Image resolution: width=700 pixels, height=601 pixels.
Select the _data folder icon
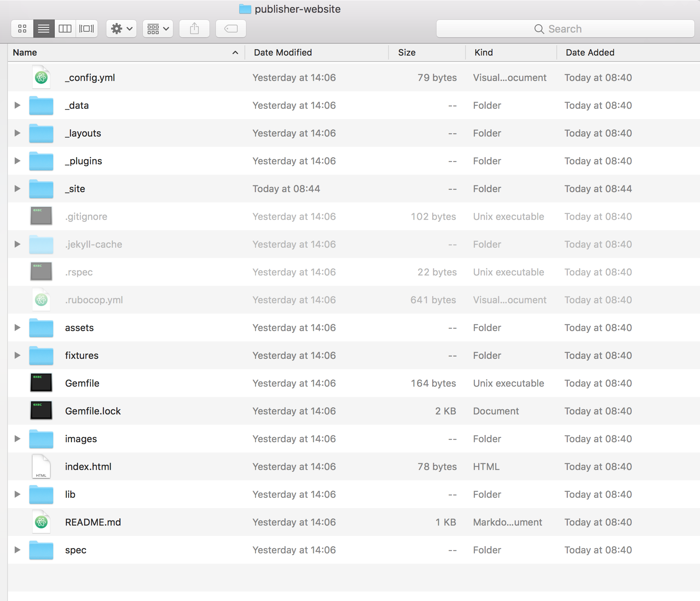tap(41, 106)
